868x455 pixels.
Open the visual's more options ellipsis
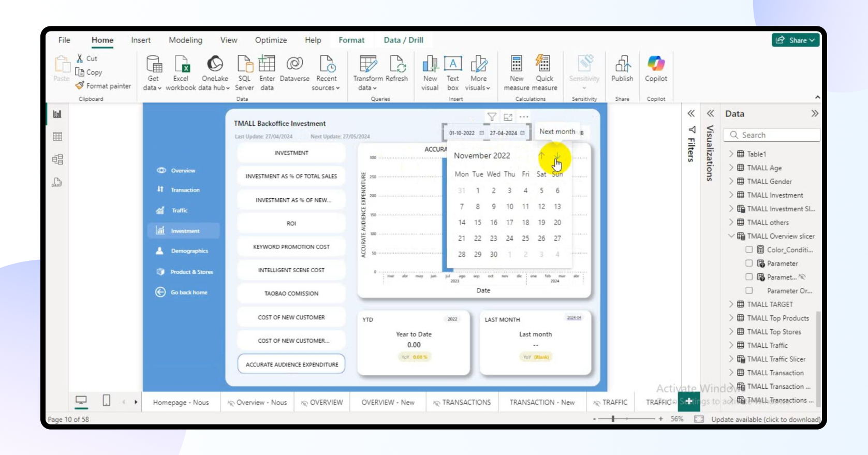click(x=524, y=117)
